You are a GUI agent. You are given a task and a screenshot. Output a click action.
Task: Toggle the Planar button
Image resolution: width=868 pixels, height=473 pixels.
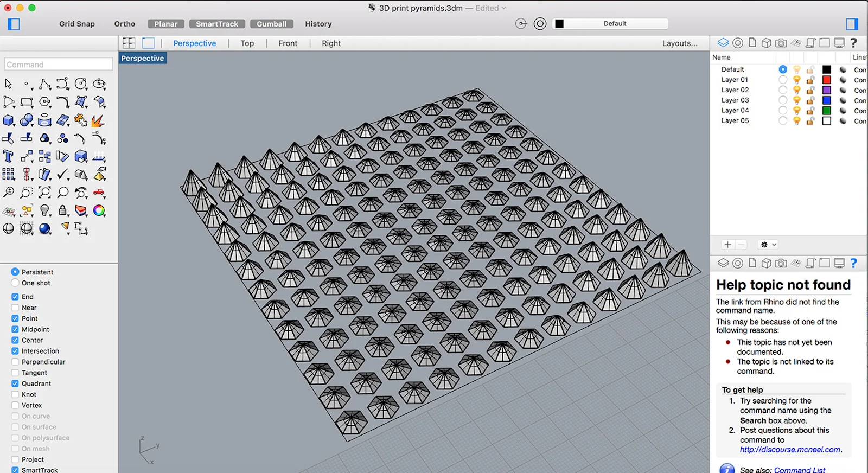click(165, 24)
